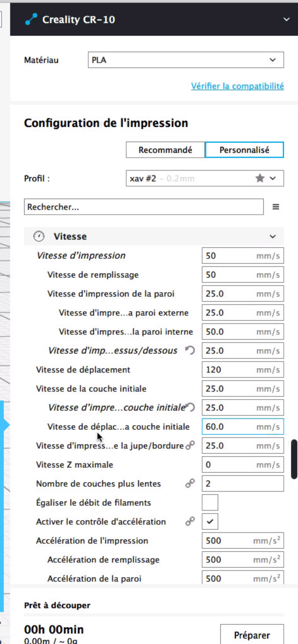Reset the initial layer print speed revert icon
Viewport: 298px width, 644px height.
190,407
